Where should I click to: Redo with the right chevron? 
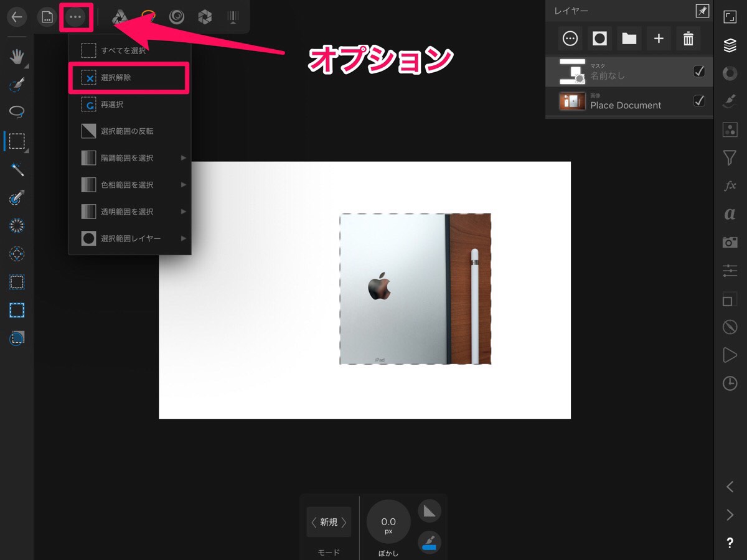pos(730,515)
